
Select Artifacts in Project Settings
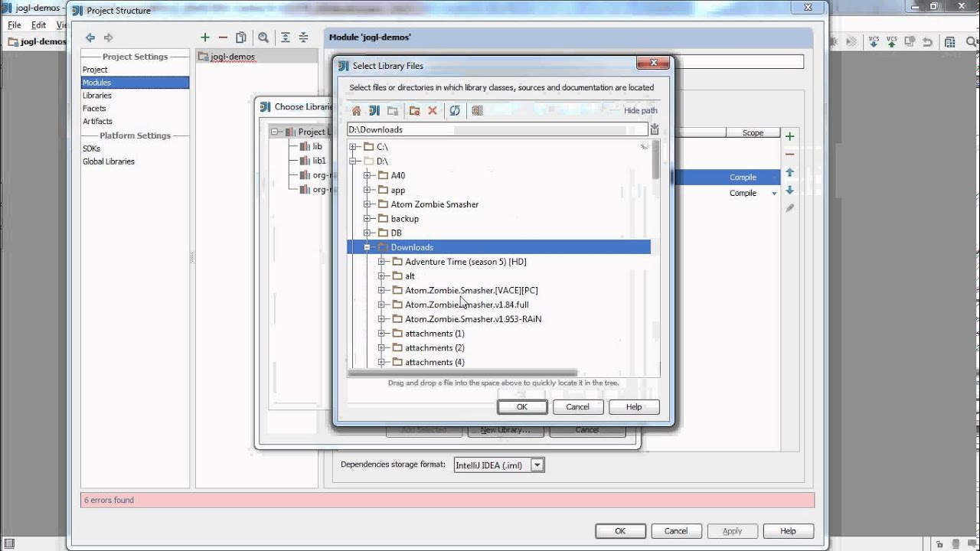coord(97,121)
